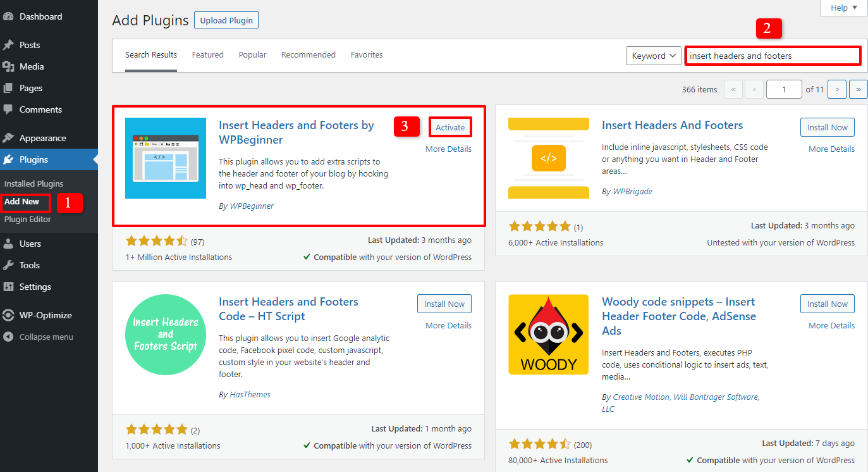Open the WPBeginner author link
The image size is (868, 472).
click(252, 206)
